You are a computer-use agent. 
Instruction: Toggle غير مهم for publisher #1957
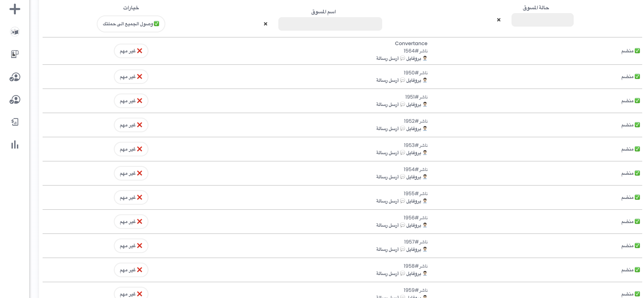click(x=131, y=246)
